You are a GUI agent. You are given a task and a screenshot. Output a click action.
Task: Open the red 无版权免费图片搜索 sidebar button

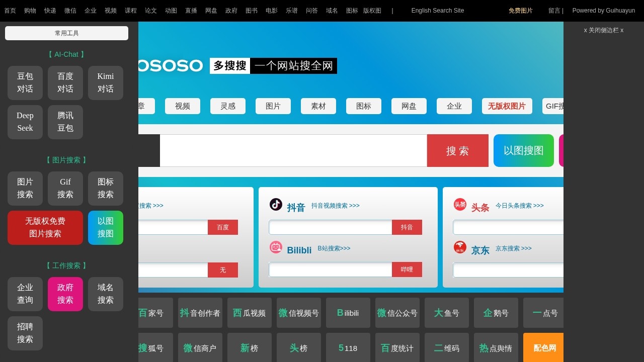tap(45, 228)
